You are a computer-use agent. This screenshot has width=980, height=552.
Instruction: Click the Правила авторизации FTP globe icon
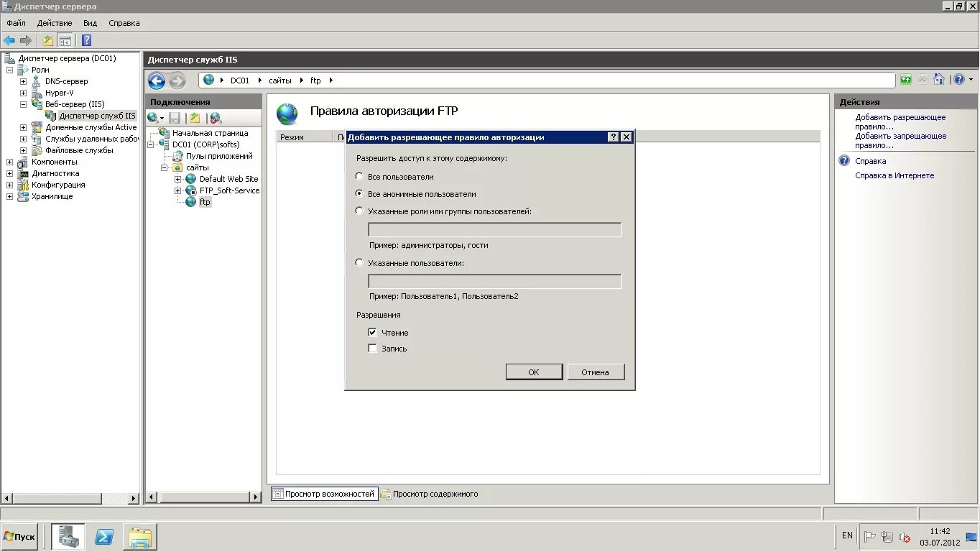pos(287,114)
